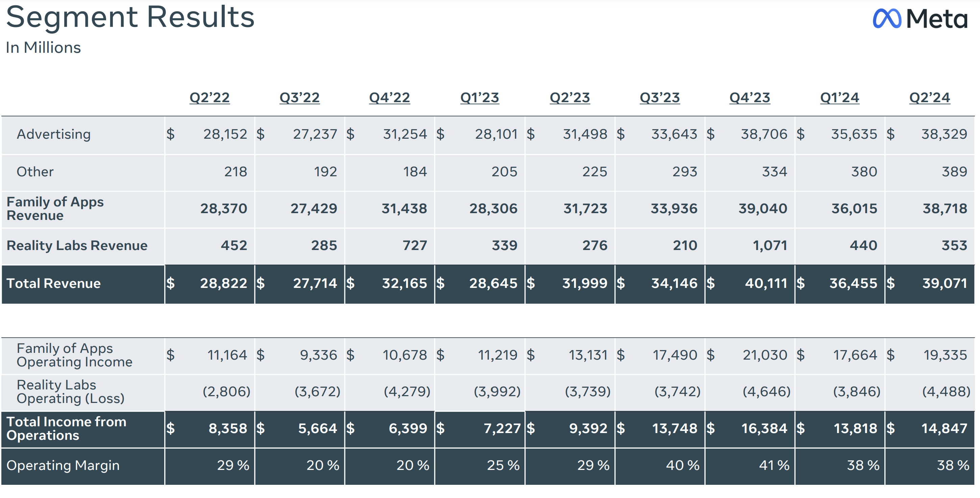The height and width of the screenshot is (498, 980).
Task: Click the Q2'24 column header
Action: point(929,98)
